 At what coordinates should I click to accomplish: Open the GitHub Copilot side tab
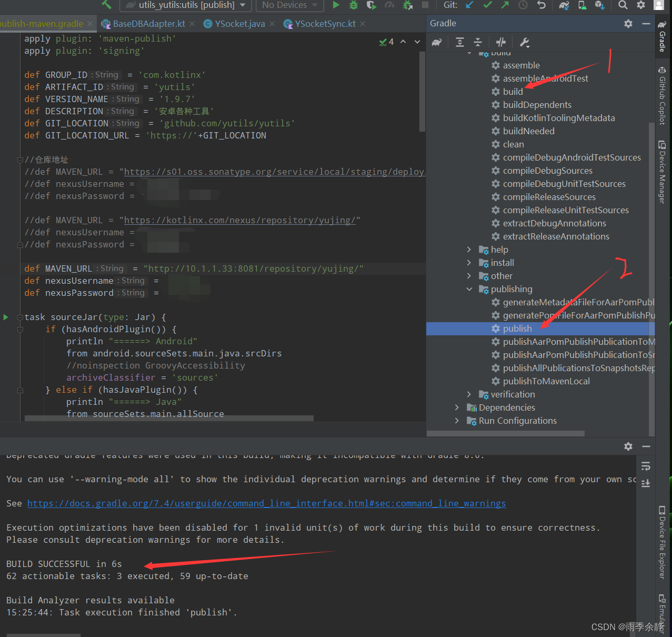[662, 96]
